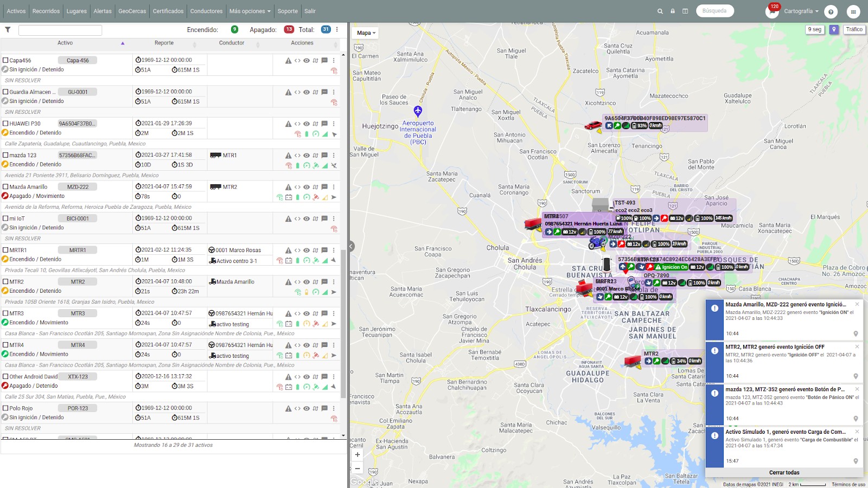
Task: Click Cerrar todas to dismiss notifications
Action: click(x=784, y=472)
